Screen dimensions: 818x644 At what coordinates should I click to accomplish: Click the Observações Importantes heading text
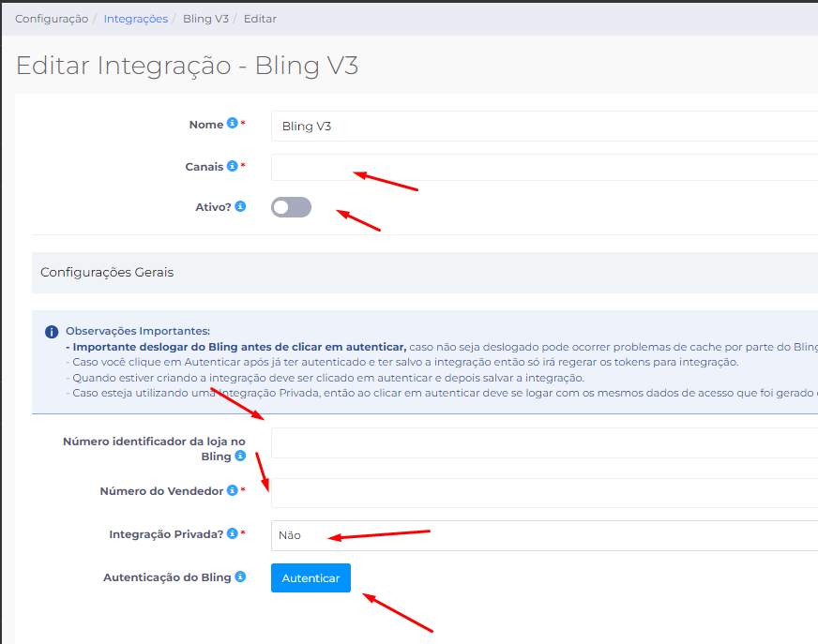138,331
